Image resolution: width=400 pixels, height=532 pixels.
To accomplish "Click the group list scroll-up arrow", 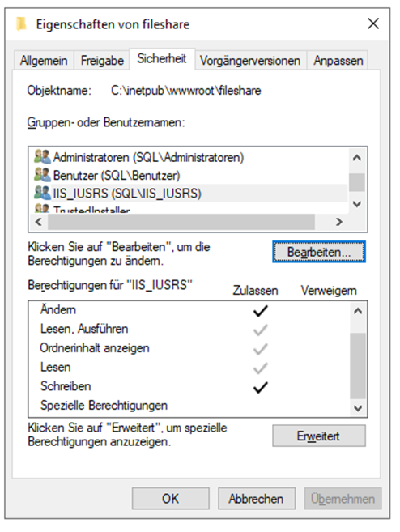I will 357,158.
